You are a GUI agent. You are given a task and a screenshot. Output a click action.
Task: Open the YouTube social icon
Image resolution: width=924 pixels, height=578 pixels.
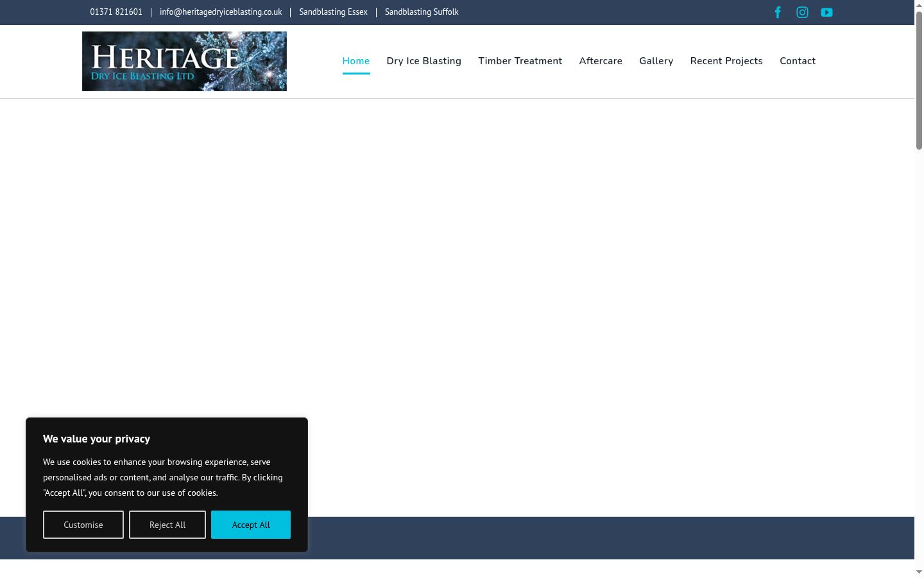(x=826, y=12)
